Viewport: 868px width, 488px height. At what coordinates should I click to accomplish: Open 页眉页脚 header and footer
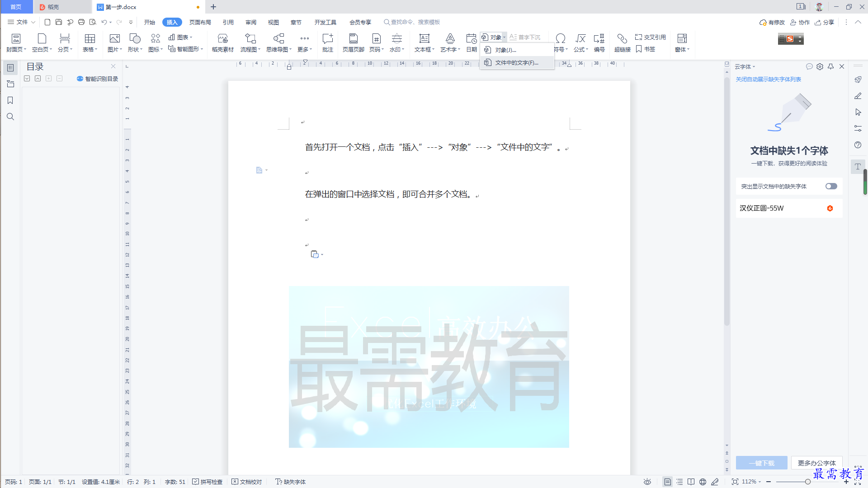[x=353, y=43]
